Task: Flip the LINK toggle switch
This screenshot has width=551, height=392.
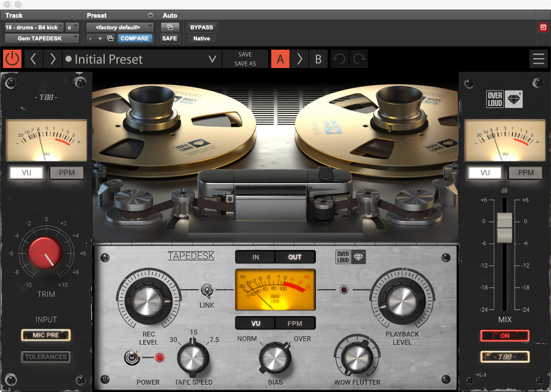Action: (207, 290)
